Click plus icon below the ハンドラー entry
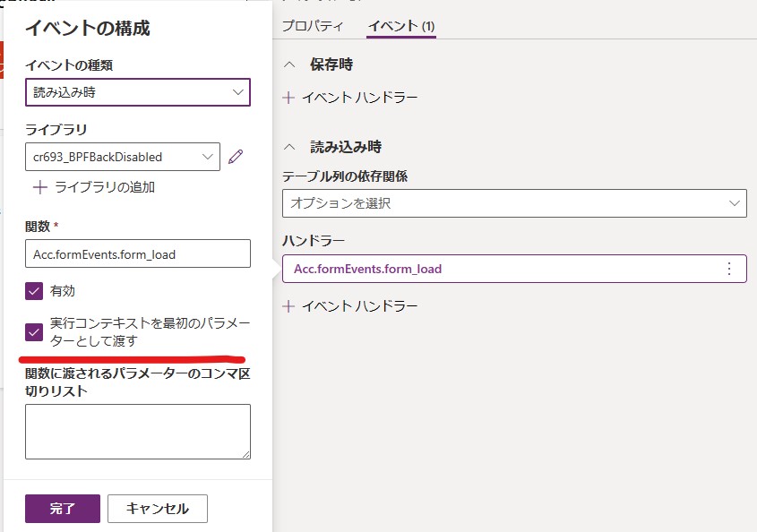Viewport: 757px width, 532px height. tap(288, 306)
